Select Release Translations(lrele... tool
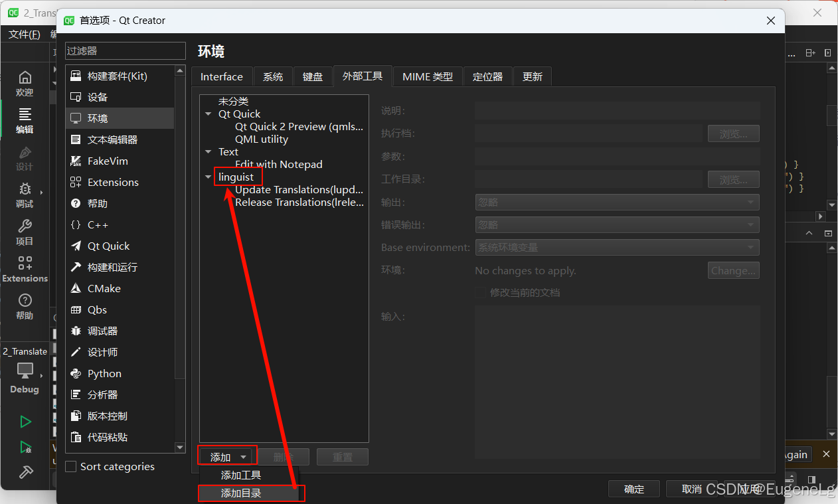Image resolution: width=838 pixels, height=504 pixels. 299,203
